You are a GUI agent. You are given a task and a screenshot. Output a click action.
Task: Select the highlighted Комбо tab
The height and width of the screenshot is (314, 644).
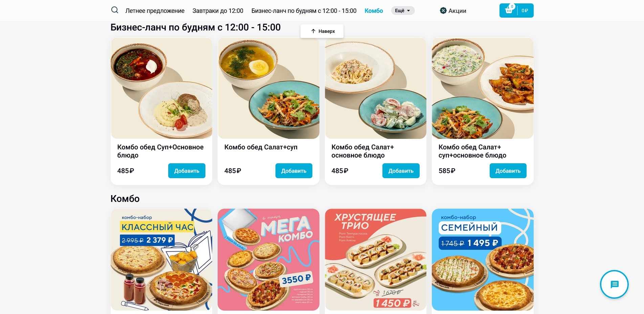[374, 11]
